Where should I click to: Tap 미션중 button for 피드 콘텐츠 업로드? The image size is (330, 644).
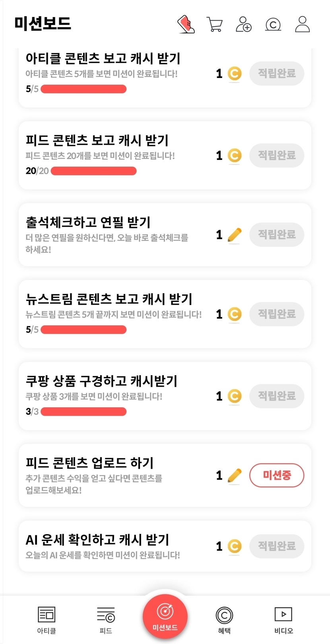[x=277, y=475]
